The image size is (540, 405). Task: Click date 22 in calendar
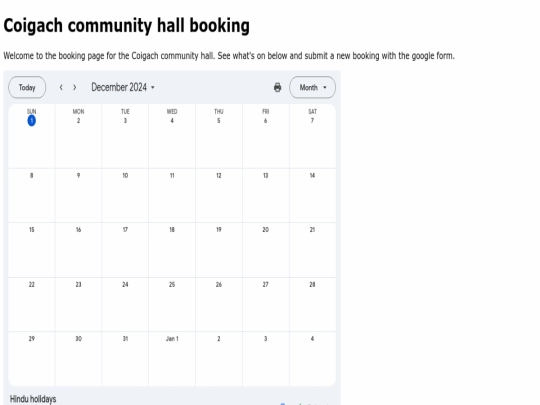tap(32, 284)
